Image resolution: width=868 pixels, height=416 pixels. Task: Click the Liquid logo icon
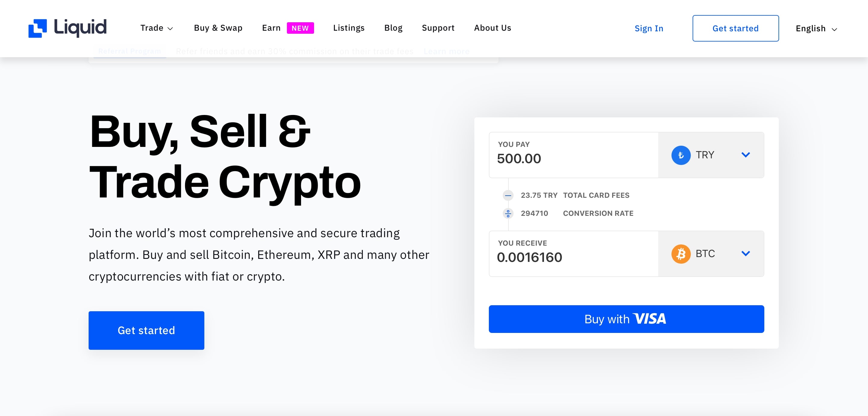(37, 28)
